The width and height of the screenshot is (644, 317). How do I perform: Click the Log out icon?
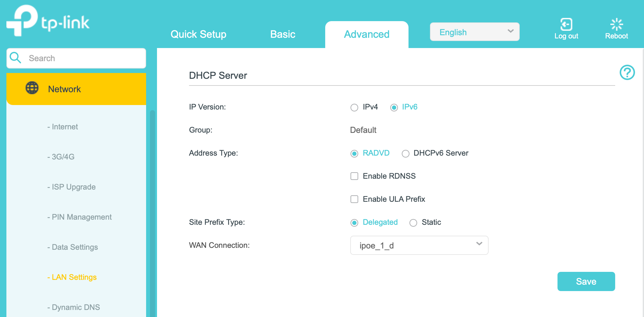[x=566, y=24]
